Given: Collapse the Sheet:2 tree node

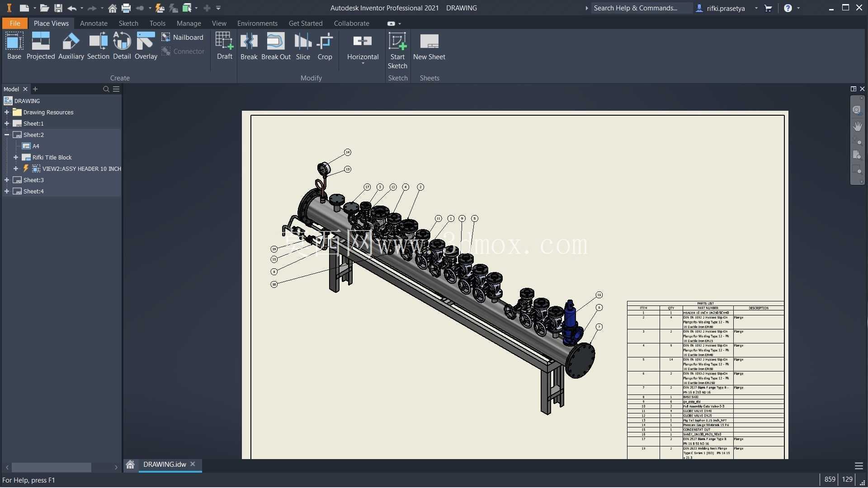Looking at the screenshot, I should coord(7,135).
